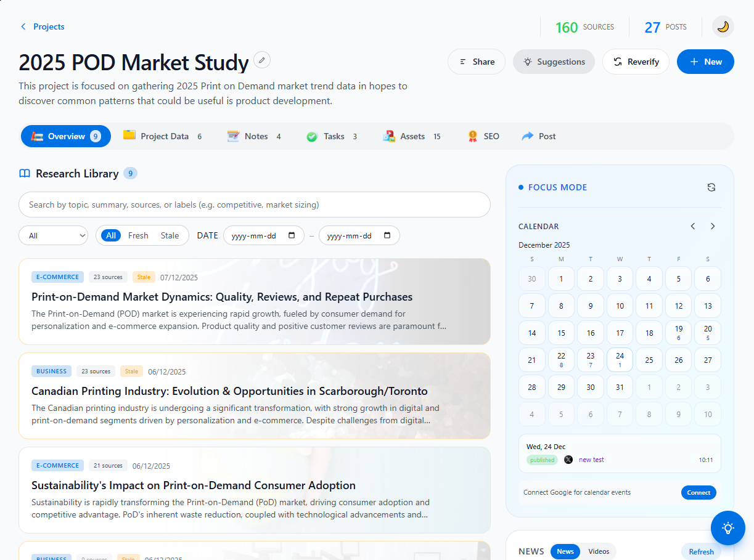Click the Reverify button

click(636, 62)
